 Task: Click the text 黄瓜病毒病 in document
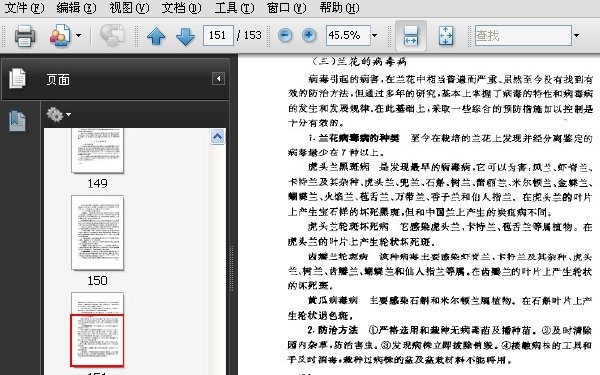[333, 300]
